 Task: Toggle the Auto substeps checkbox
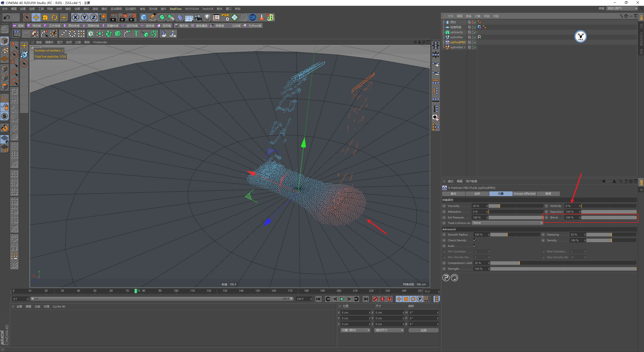[475, 246]
